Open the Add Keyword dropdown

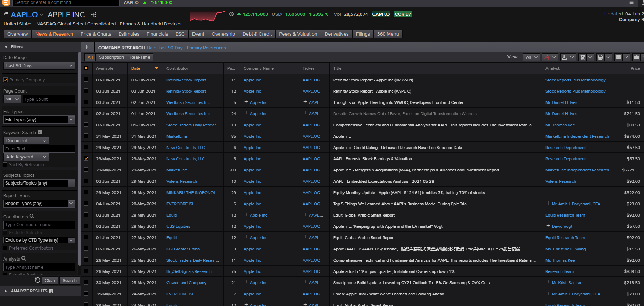pyautogui.click(x=26, y=157)
